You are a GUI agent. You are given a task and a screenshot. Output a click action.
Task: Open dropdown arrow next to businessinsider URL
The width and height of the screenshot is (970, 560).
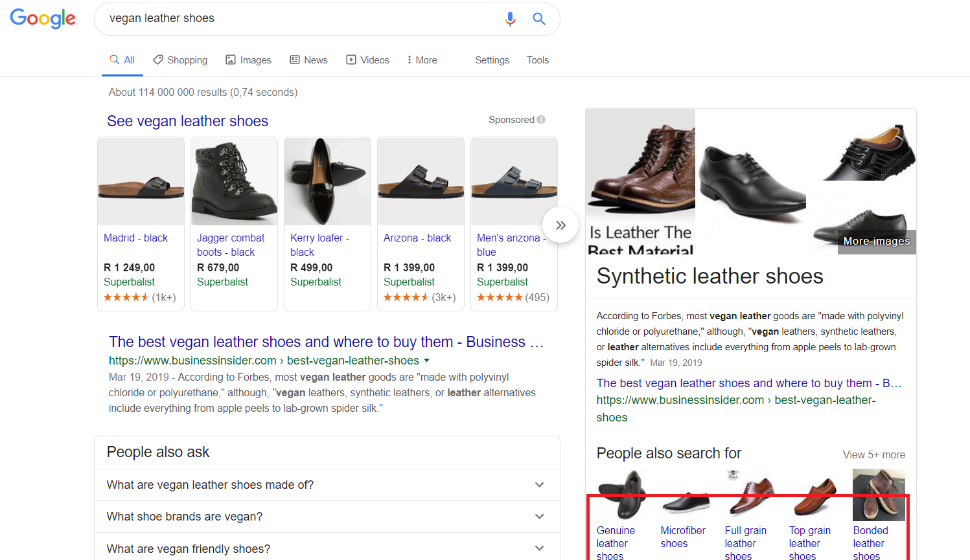426,361
